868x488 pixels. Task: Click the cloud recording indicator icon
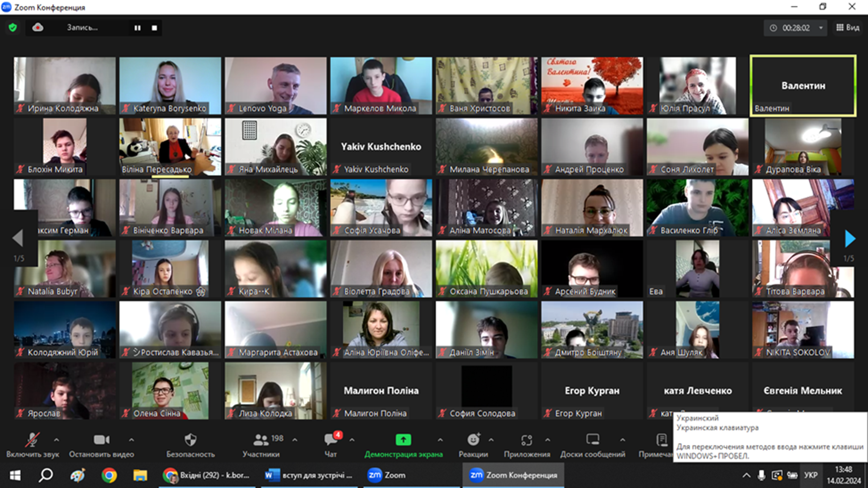[x=38, y=28]
